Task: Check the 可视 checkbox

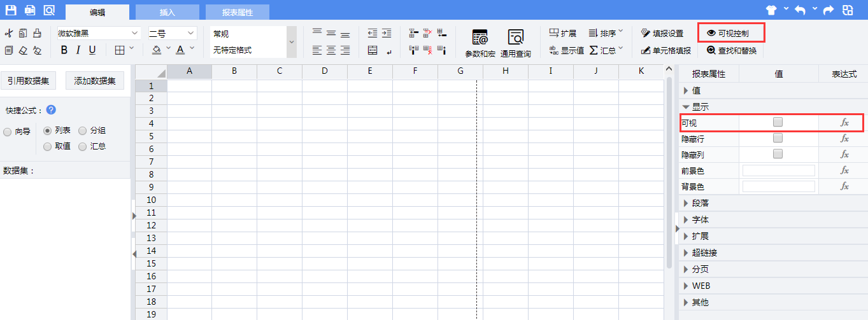Action: (x=778, y=122)
